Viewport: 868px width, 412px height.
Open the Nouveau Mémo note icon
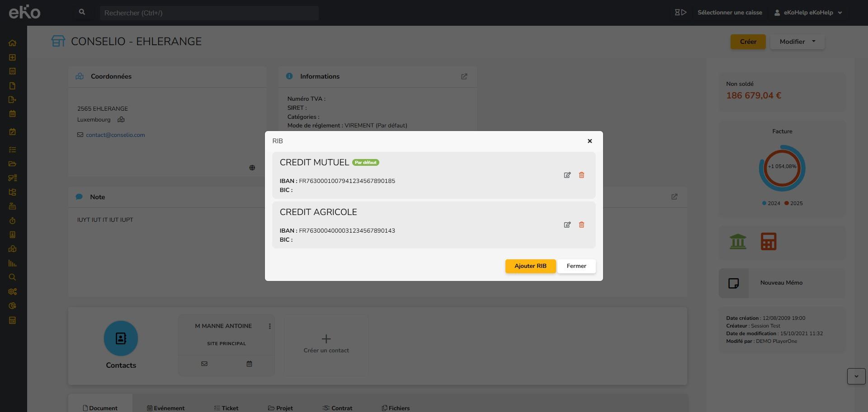click(733, 283)
